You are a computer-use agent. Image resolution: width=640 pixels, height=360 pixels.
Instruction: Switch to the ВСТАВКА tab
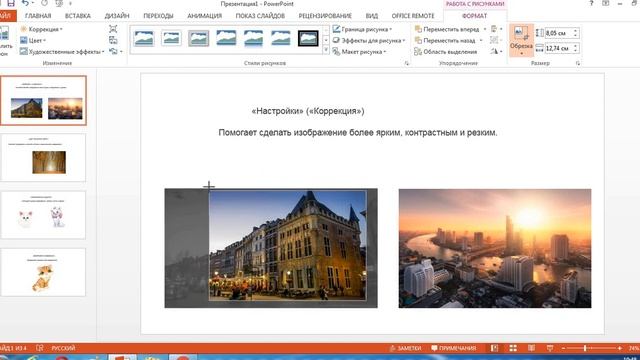[x=78, y=16]
